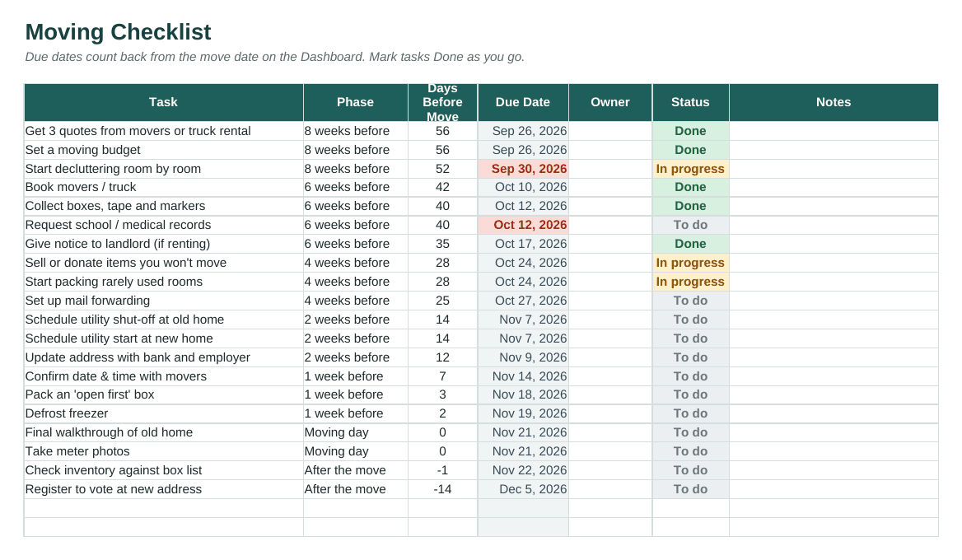This screenshot has width=962, height=560.
Task: Click 'Done' status for Set a moving budget
Action: (x=690, y=150)
